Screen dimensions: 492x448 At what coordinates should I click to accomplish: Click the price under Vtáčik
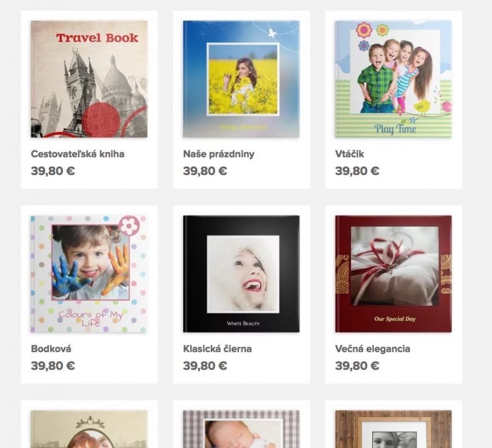[357, 171]
